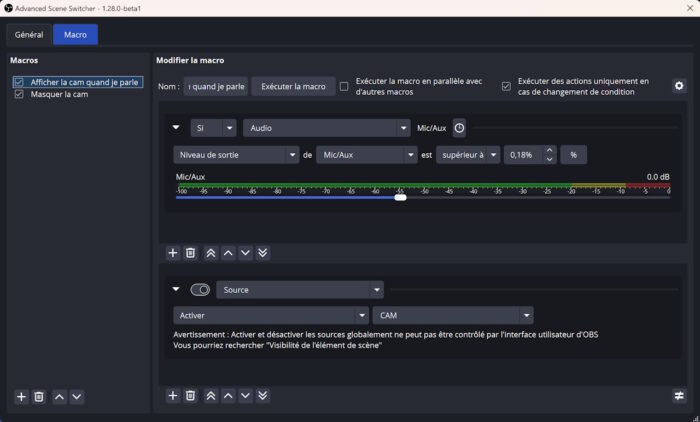This screenshot has width=700, height=422.
Task: Click the Mic/Aux volume meter bar
Action: point(424,185)
